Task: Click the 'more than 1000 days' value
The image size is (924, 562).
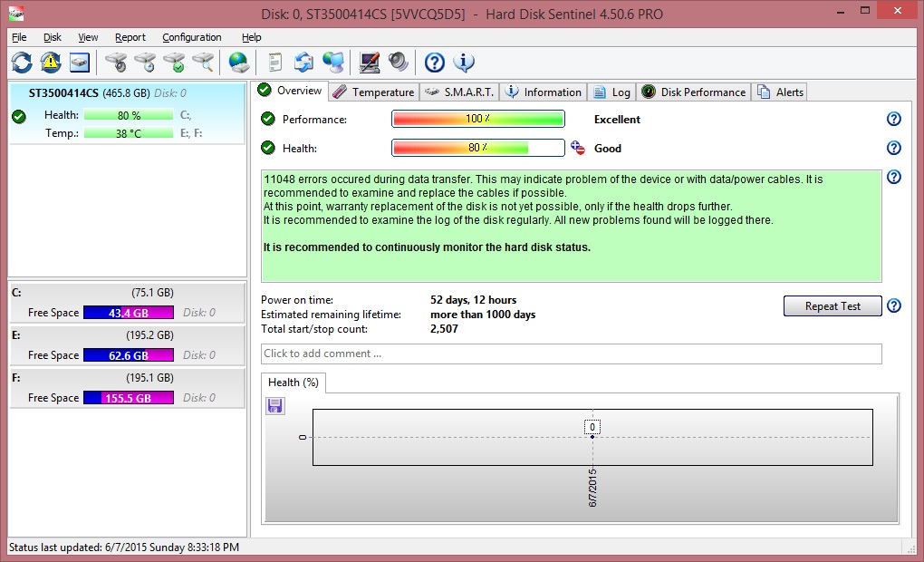Action: [483, 315]
